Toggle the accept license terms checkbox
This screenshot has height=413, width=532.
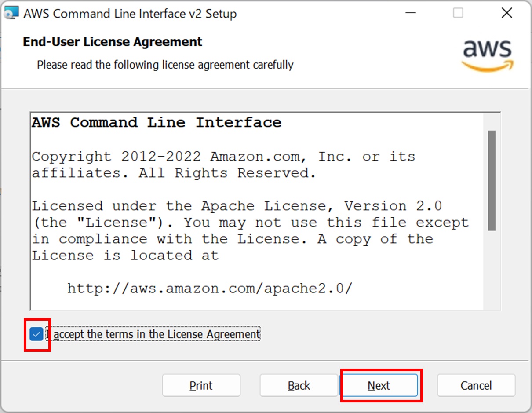tap(36, 334)
